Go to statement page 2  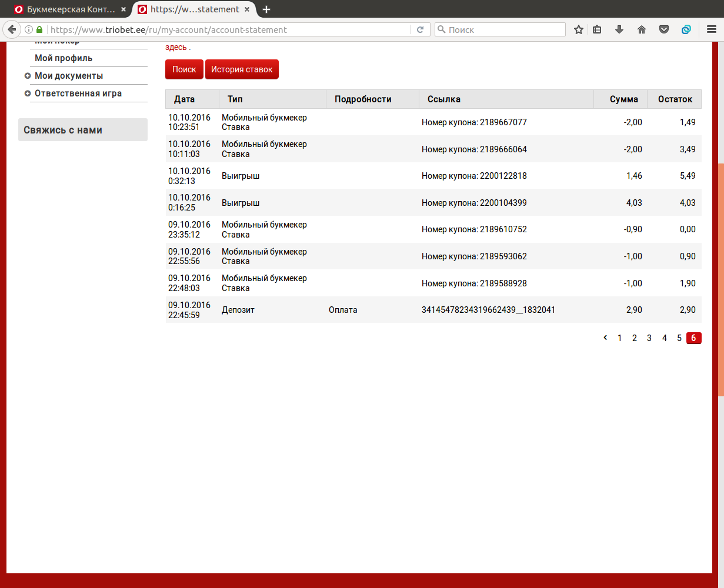click(x=635, y=338)
